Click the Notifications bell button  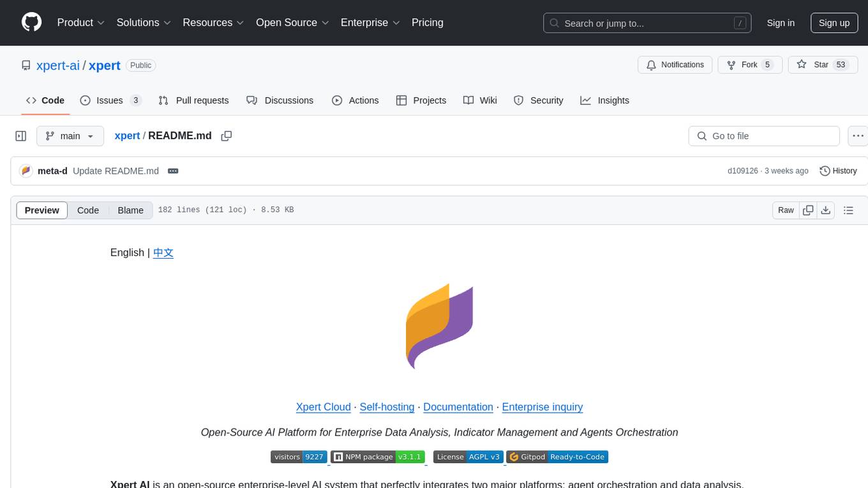[675, 65]
